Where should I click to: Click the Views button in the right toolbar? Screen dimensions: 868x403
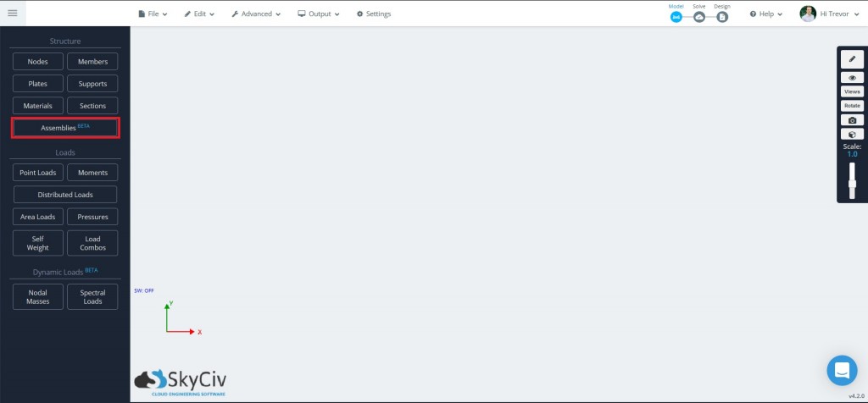pyautogui.click(x=852, y=91)
